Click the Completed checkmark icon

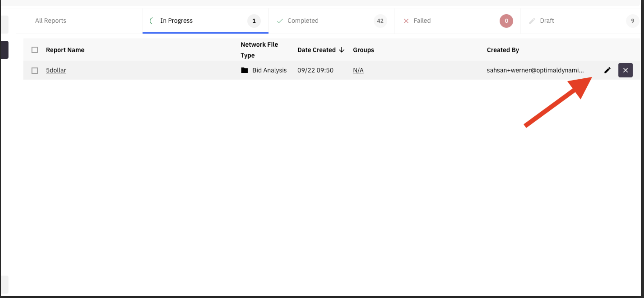(280, 21)
